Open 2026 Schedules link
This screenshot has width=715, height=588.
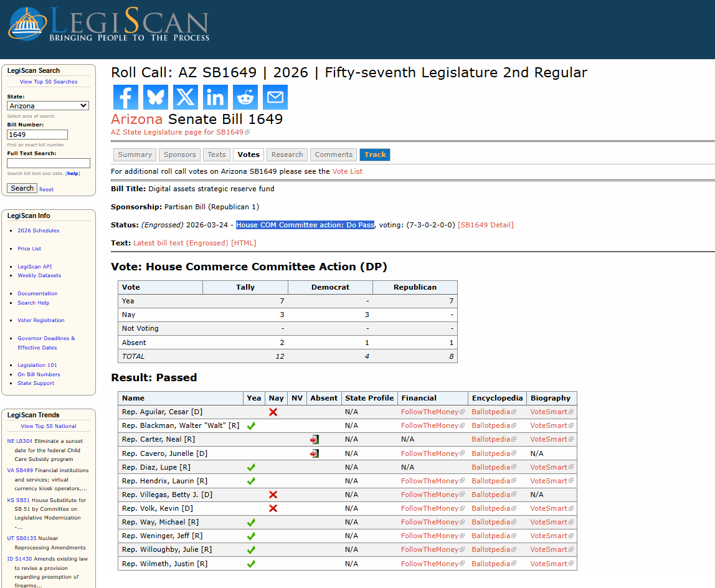39,230
